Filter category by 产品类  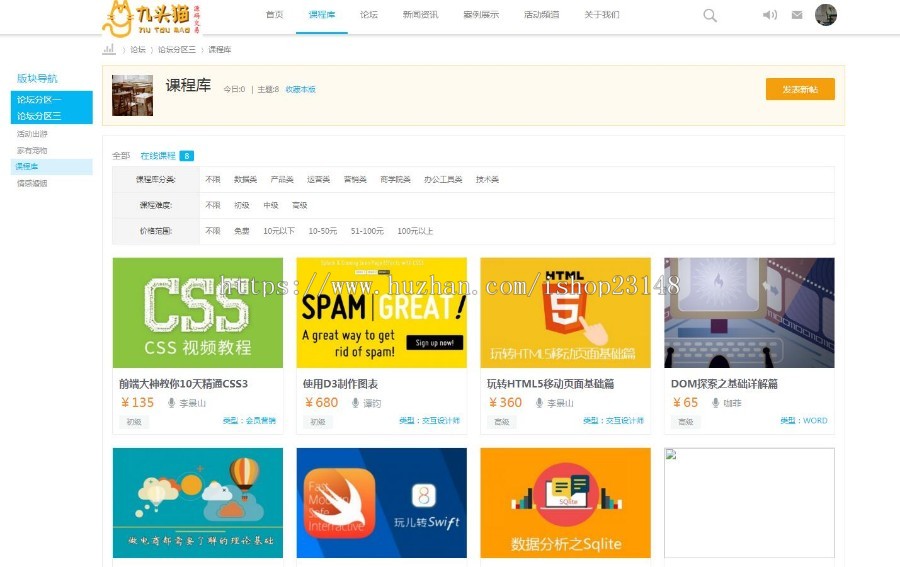click(x=282, y=180)
